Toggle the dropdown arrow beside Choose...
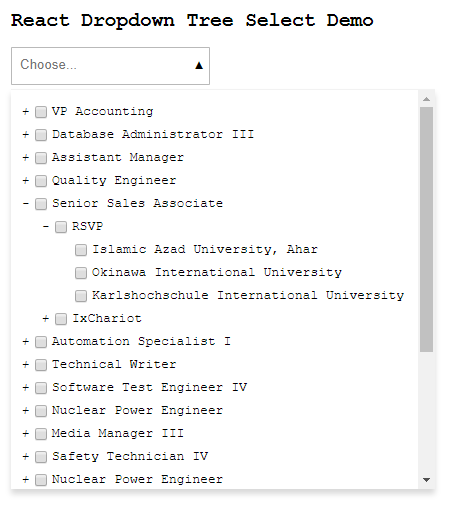 [x=199, y=66]
